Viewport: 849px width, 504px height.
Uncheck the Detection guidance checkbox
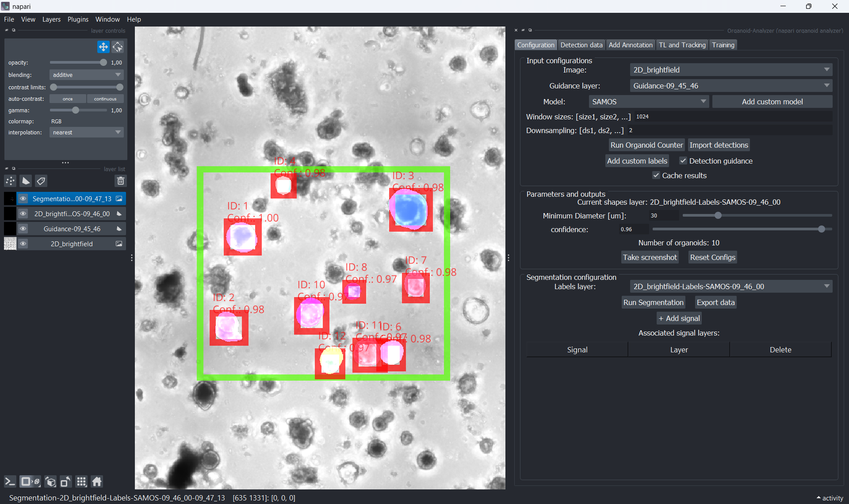(683, 161)
